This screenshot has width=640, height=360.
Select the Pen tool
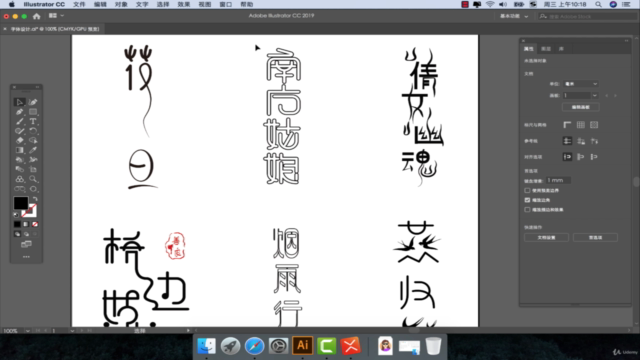19,111
